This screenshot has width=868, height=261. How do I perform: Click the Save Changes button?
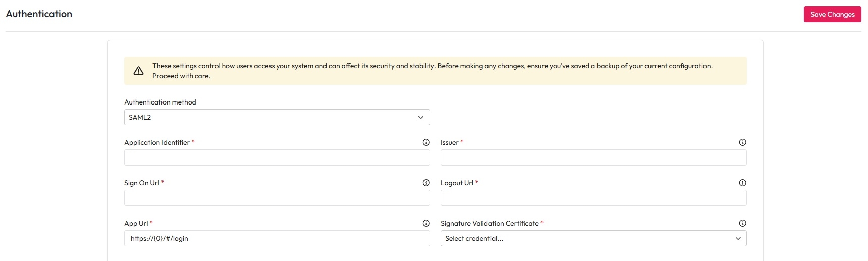tap(832, 14)
